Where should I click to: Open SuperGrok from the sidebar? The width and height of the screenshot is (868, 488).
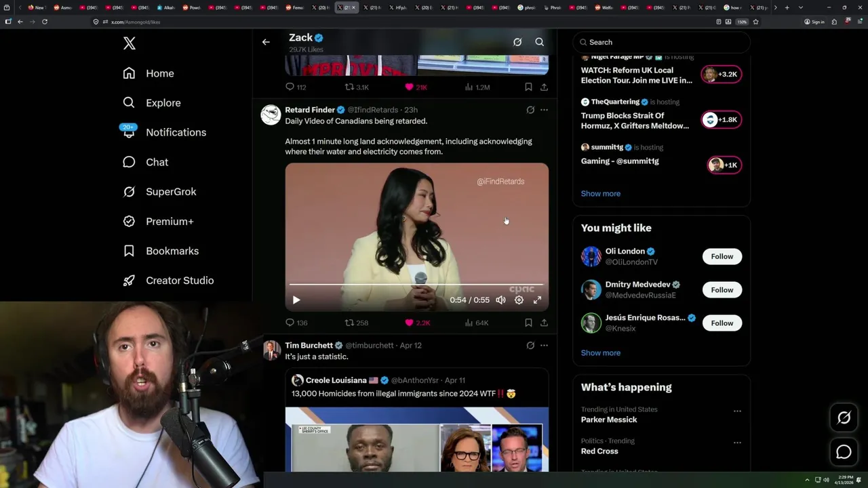pos(159,192)
